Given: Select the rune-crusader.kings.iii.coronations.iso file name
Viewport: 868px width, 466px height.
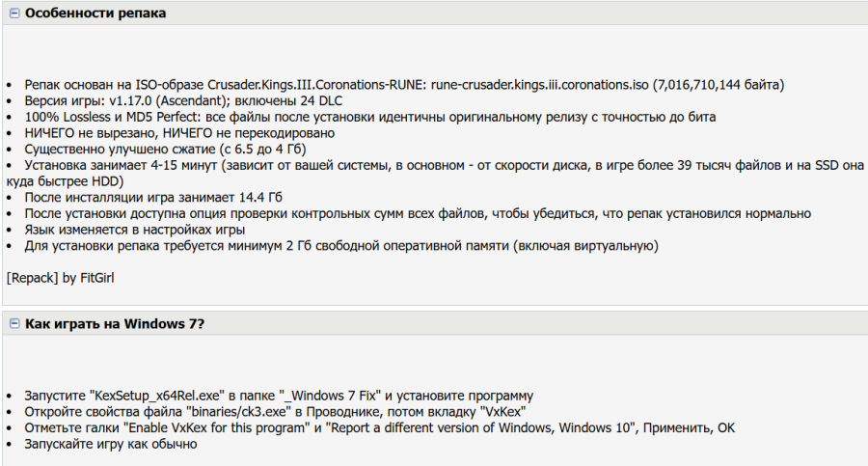Looking at the screenshot, I should pyautogui.click(x=539, y=85).
